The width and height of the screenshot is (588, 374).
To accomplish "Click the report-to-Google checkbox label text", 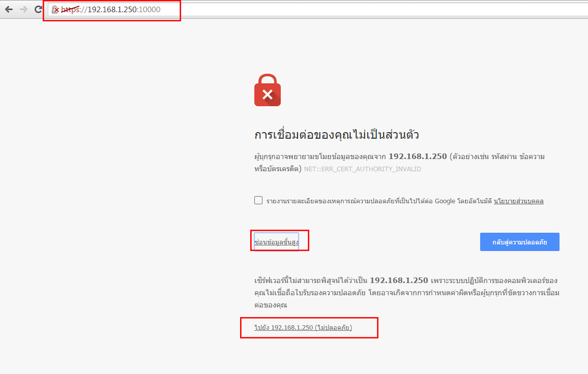I will (379, 201).
